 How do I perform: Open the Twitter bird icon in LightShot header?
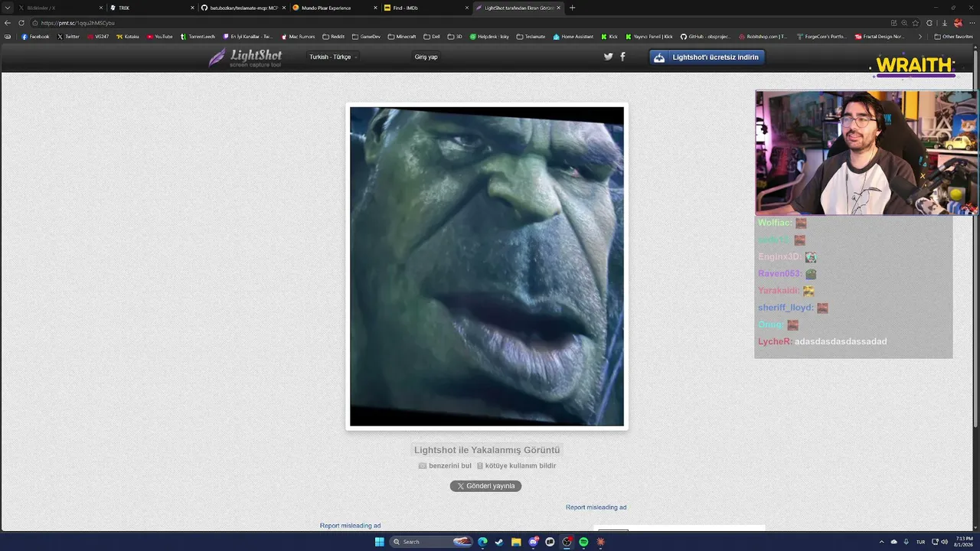coord(608,57)
